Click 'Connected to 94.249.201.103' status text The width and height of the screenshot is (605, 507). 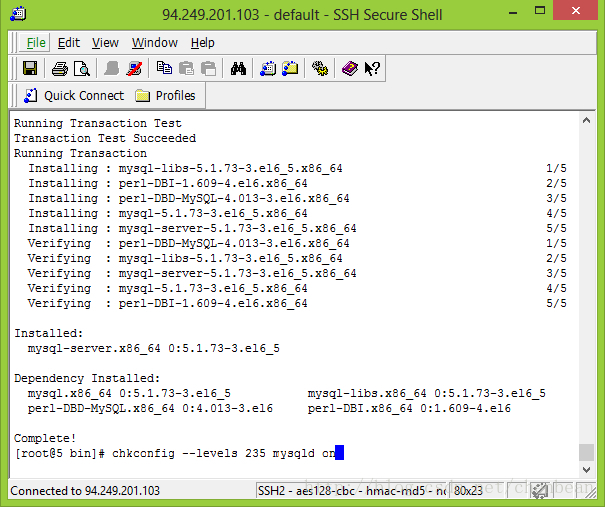pos(85,491)
